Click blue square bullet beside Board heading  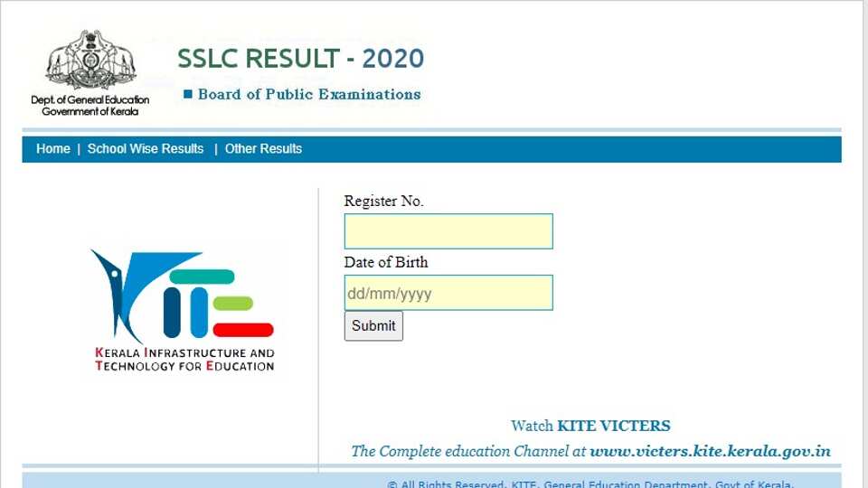[188, 94]
